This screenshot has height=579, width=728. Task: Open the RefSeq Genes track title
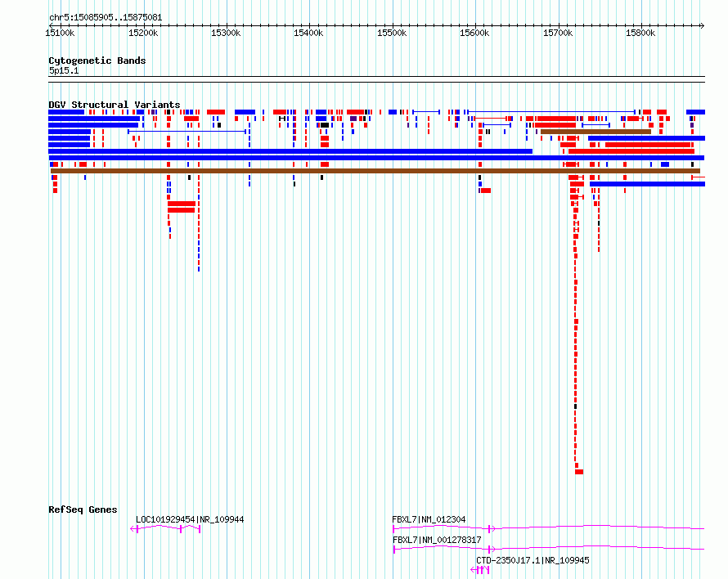pos(83,509)
